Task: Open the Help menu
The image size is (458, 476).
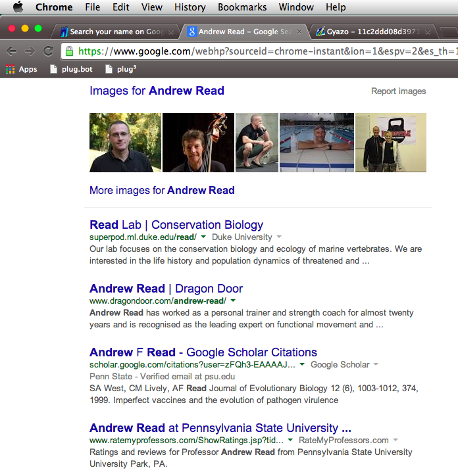Action: click(336, 7)
